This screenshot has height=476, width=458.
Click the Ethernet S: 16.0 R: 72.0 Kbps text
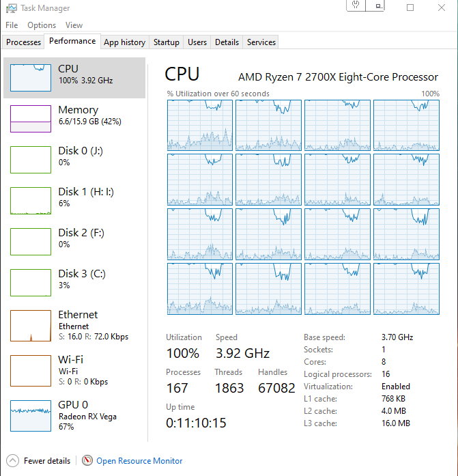(x=94, y=337)
